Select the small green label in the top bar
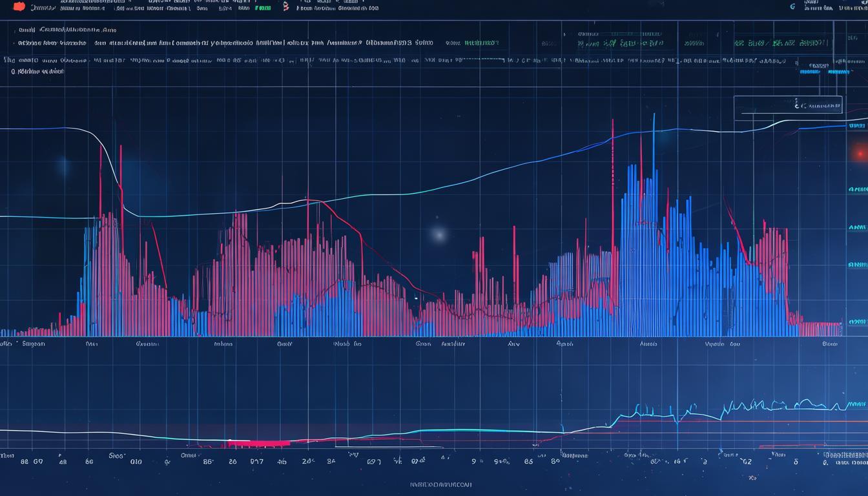Screen dimensions: 868x496 click(x=263, y=8)
